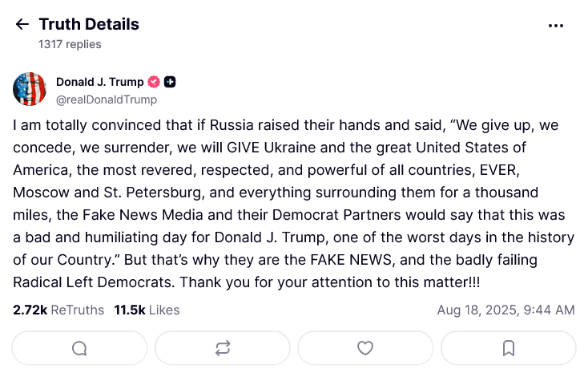Open the Donald J. Trump display name link
This screenshot has width=588, height=377.
pyautogui.click(x=99, y=82)
